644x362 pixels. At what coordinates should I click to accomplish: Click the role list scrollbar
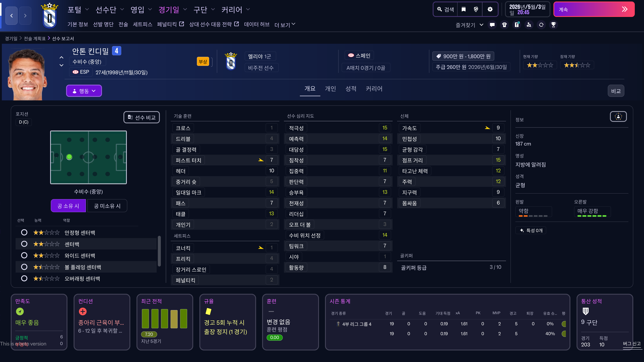159,251
